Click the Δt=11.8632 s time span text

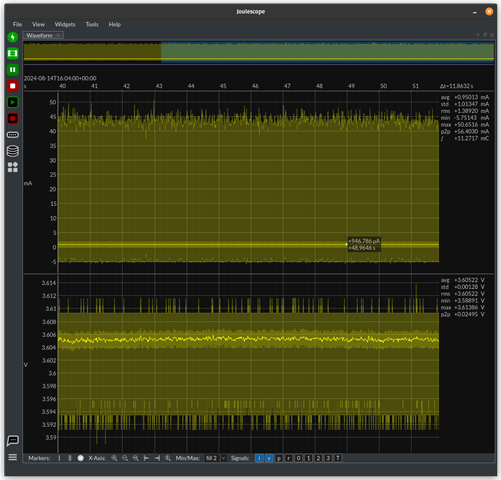(x=456, y=86)
